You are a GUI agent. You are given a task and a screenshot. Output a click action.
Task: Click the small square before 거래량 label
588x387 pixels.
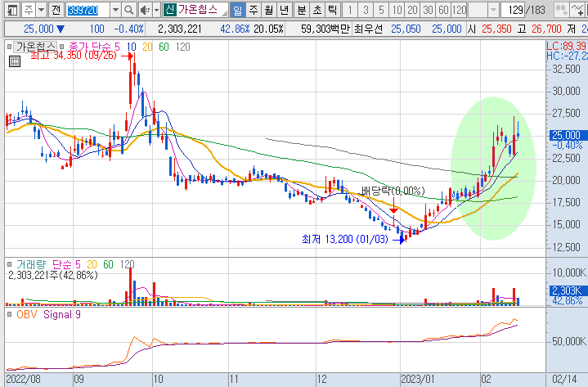click(x=9, y=264)
